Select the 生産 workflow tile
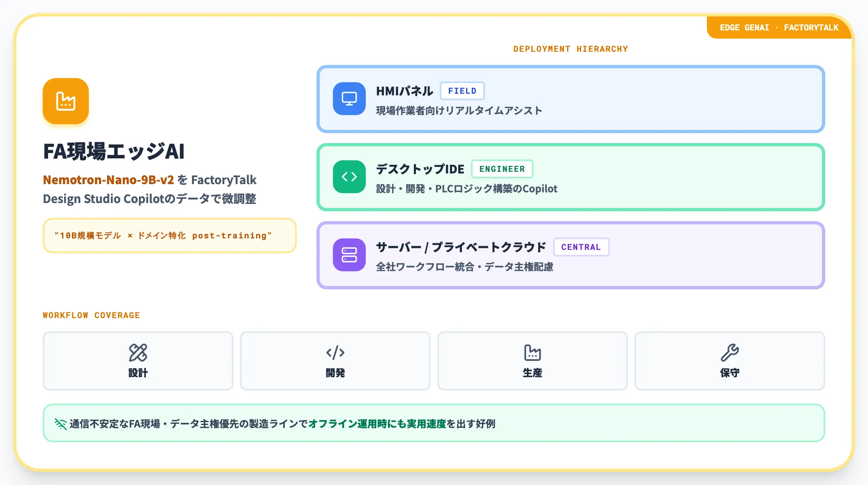Screen dimensions: 868x485 point(533,361)
